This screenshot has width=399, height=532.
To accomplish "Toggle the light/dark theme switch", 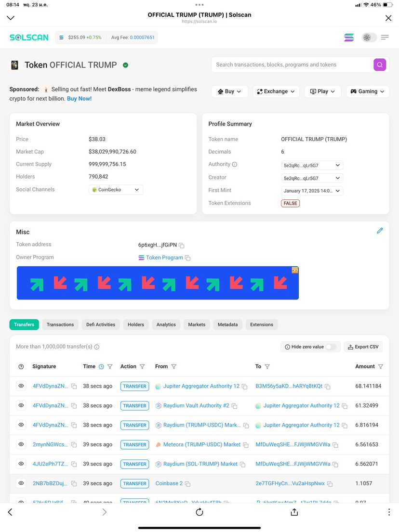I will 369,38.
